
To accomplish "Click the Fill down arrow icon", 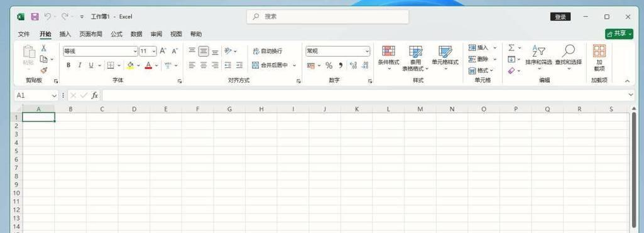I will coord(511,59).
